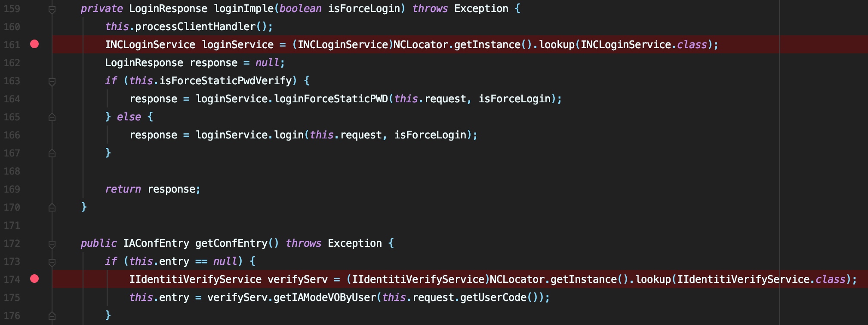Click null on line 162

pyautogui.click(x=268, y=63)
